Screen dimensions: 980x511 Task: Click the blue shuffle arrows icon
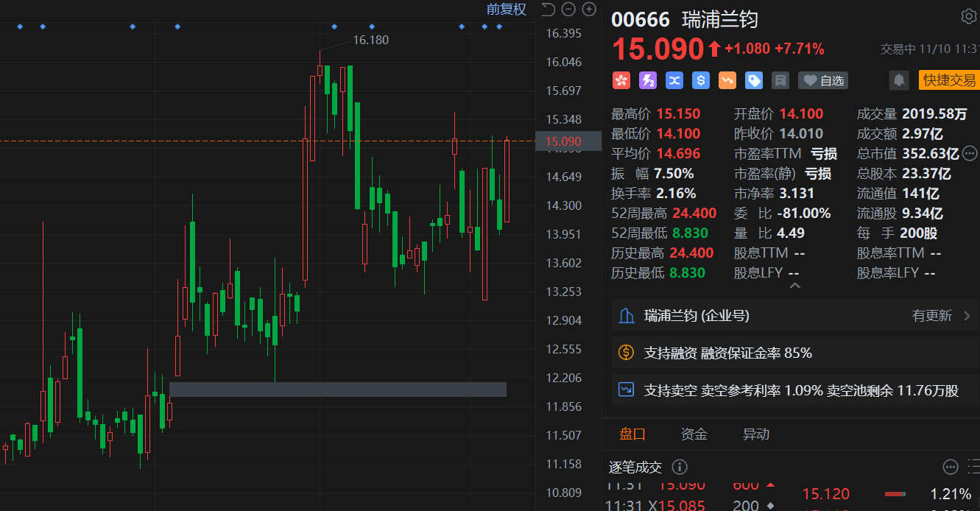(674, 80)
